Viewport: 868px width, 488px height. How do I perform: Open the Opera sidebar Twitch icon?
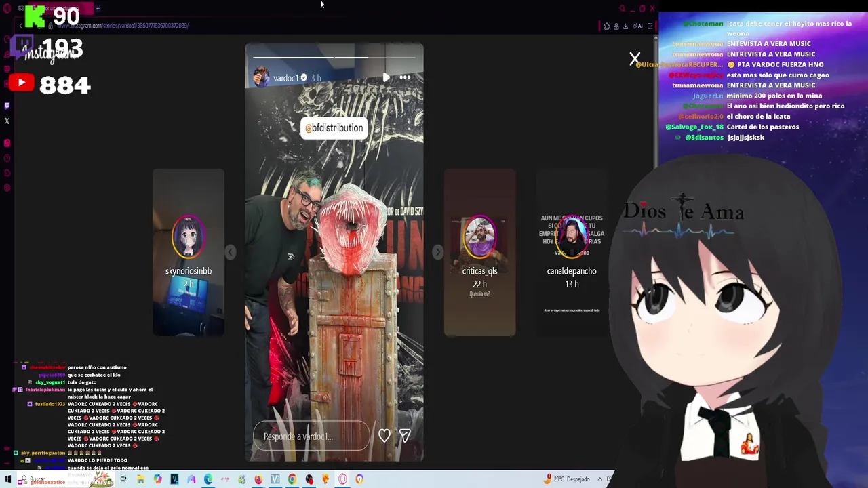[x=7, y=105]
